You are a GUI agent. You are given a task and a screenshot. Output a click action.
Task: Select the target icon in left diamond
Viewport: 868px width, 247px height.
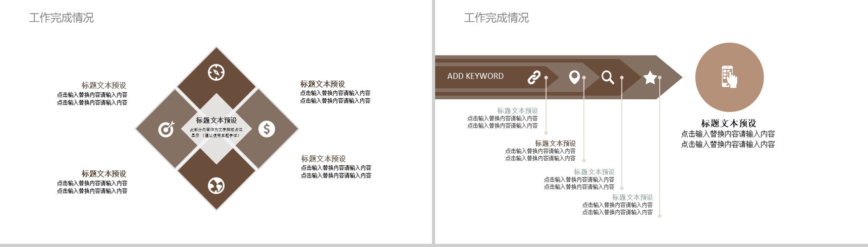pyautogui.click(x=166, y=129)
